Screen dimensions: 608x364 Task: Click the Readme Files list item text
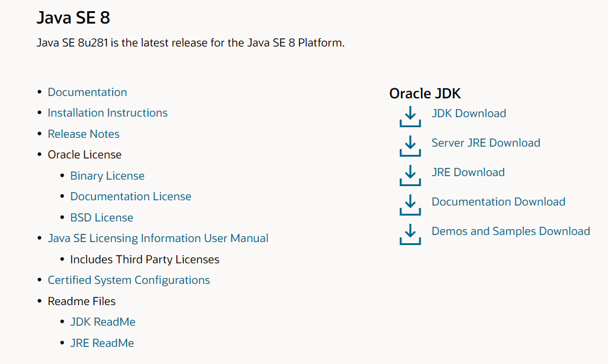81,301
